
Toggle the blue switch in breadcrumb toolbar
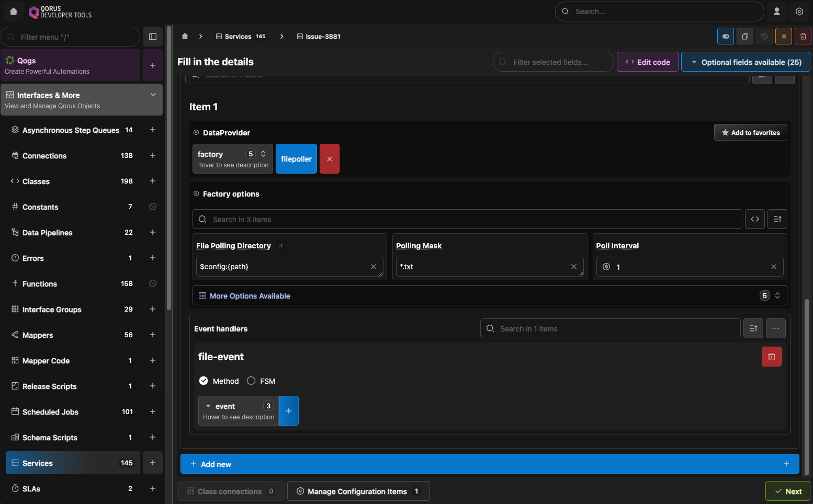point(726,37)
